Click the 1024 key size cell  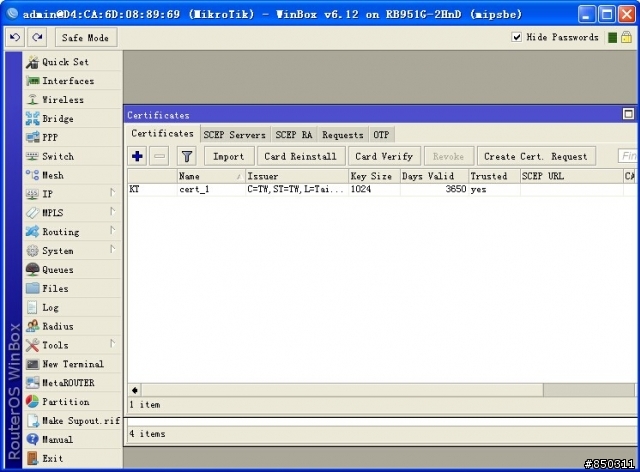(374, 189)
